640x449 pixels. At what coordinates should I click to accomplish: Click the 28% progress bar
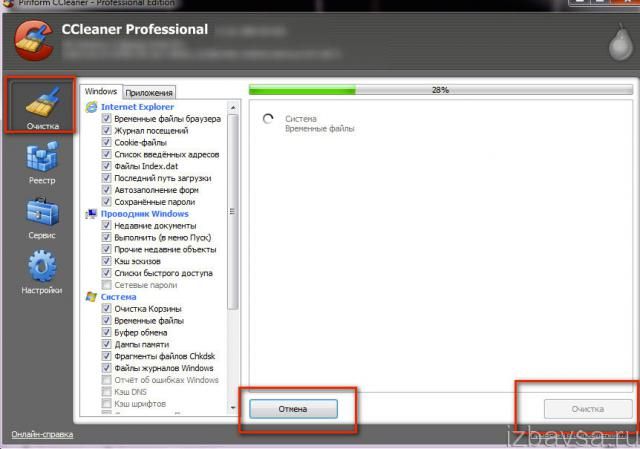pos(440,90)
